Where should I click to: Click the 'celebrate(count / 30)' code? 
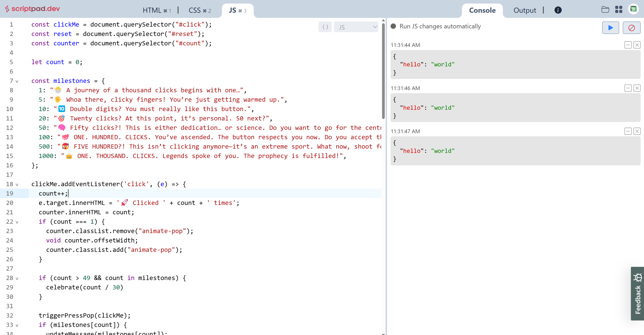(85, 287)
